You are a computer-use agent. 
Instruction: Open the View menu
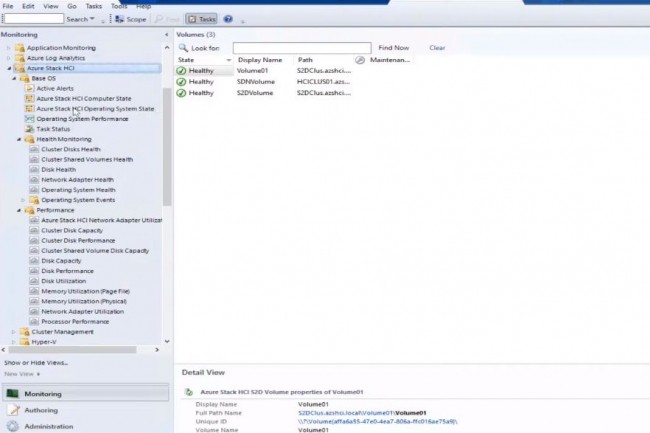pos(51,6)
